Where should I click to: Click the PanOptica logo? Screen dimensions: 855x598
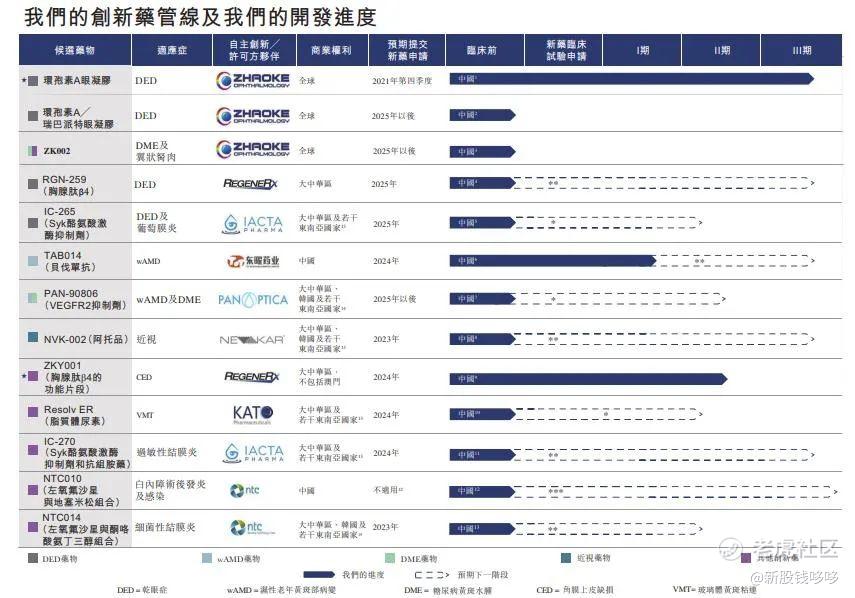(252, 299)
